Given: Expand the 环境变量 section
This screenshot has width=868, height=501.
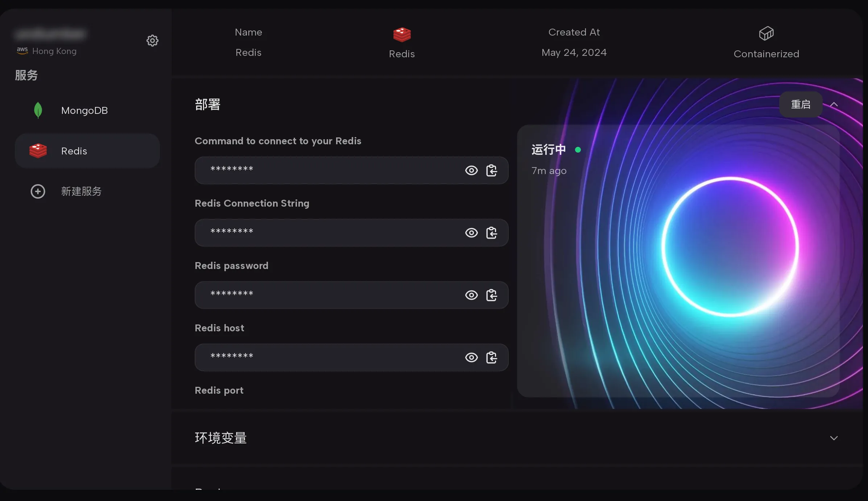Looking at the screenshot, I should click(x=834, y=438).
